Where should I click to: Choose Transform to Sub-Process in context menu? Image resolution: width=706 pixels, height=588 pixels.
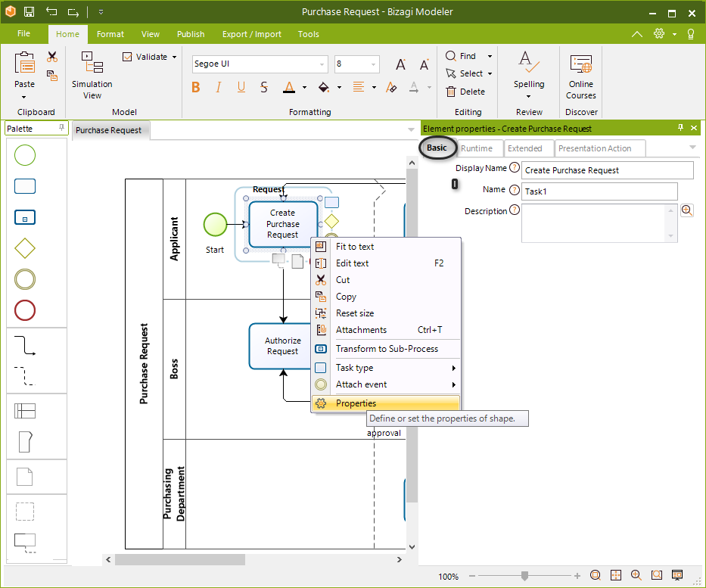(x=386, y=349)
